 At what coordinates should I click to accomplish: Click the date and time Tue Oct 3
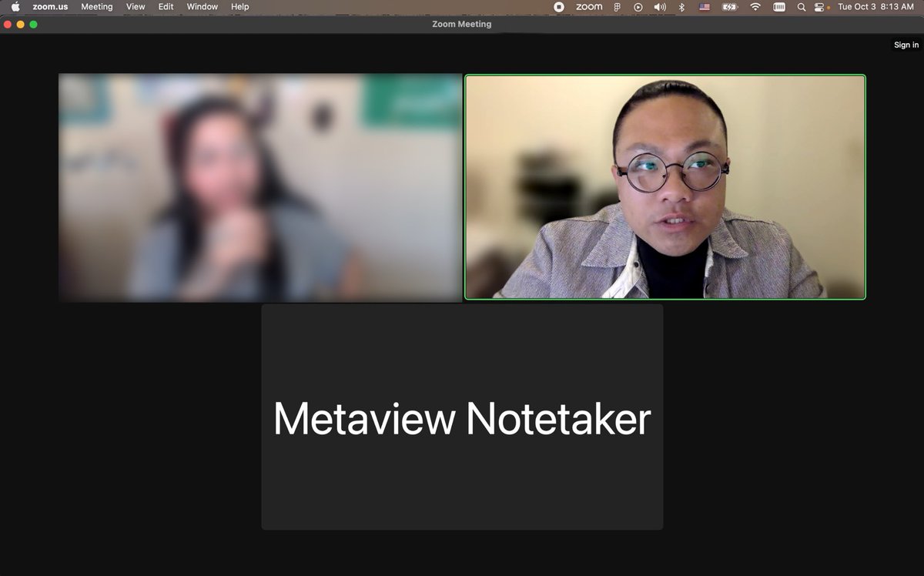click(875, 6)
